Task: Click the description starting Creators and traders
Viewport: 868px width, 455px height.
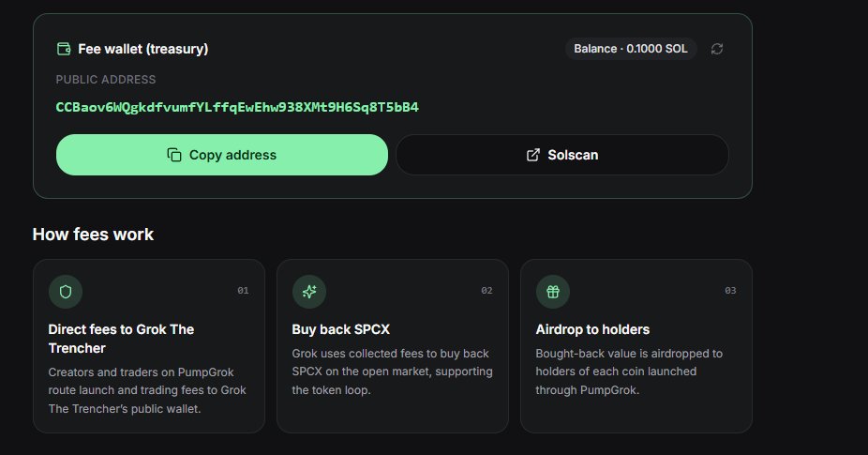Action: [x=147, y=390]
